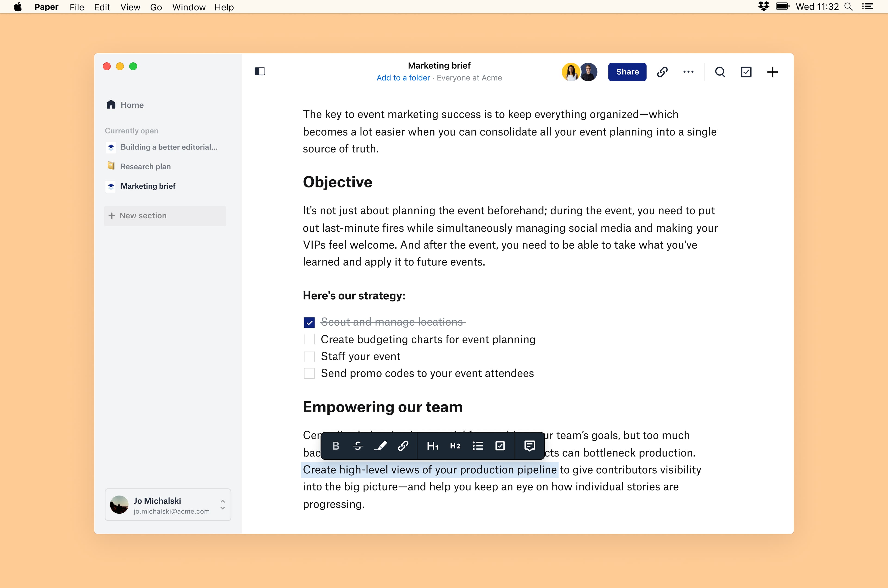Check 'Create budgeting charts for event planning'

309,339
